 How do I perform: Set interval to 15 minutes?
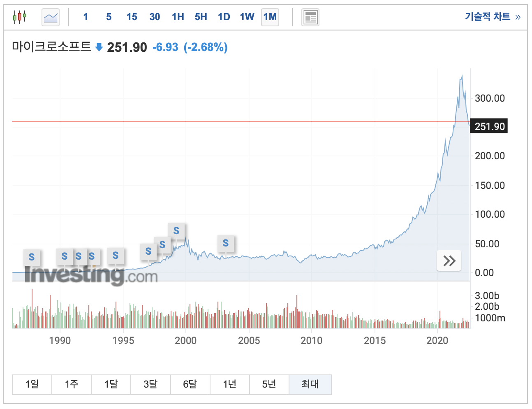(132, 17)
